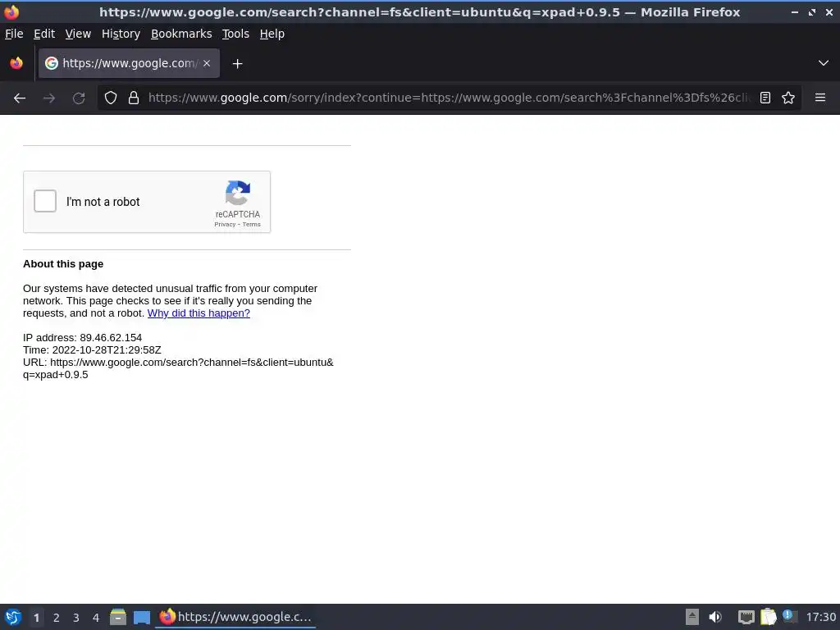Click the 17:30 clock

(820, 617)
